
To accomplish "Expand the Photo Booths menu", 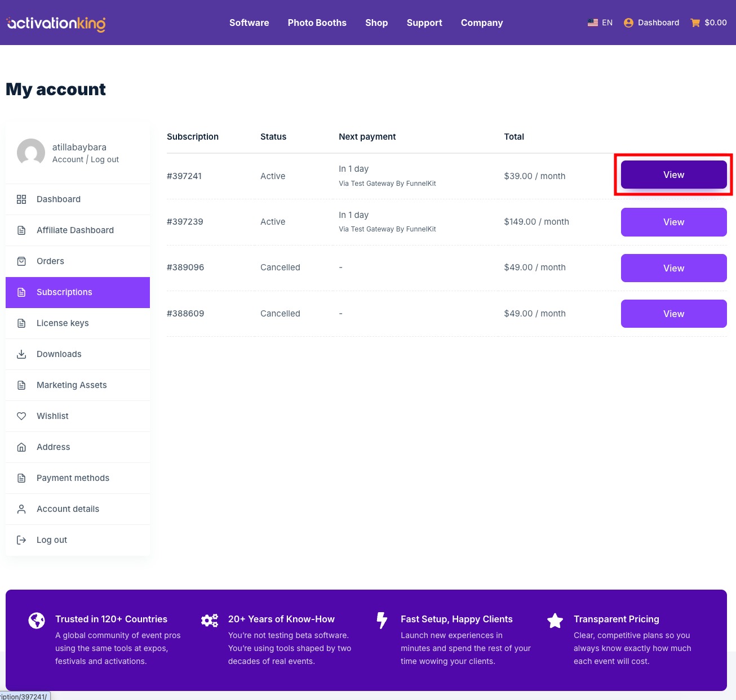I will 317,23.
